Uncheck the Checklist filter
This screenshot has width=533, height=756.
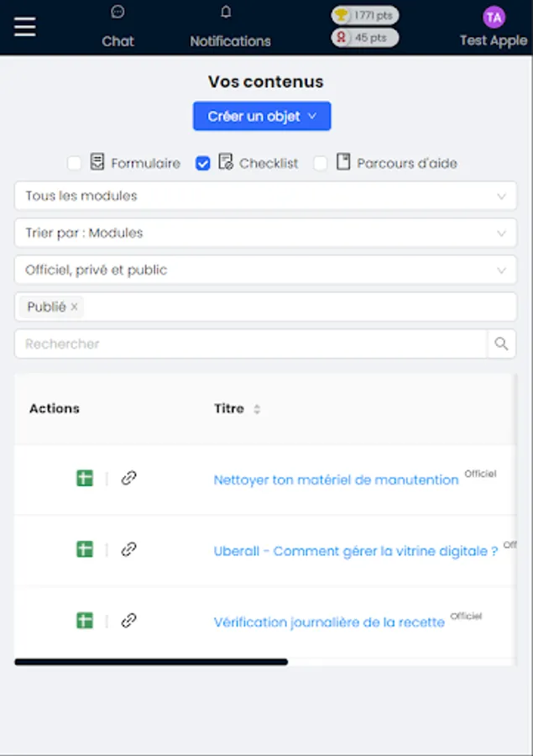tap(202, 163)
